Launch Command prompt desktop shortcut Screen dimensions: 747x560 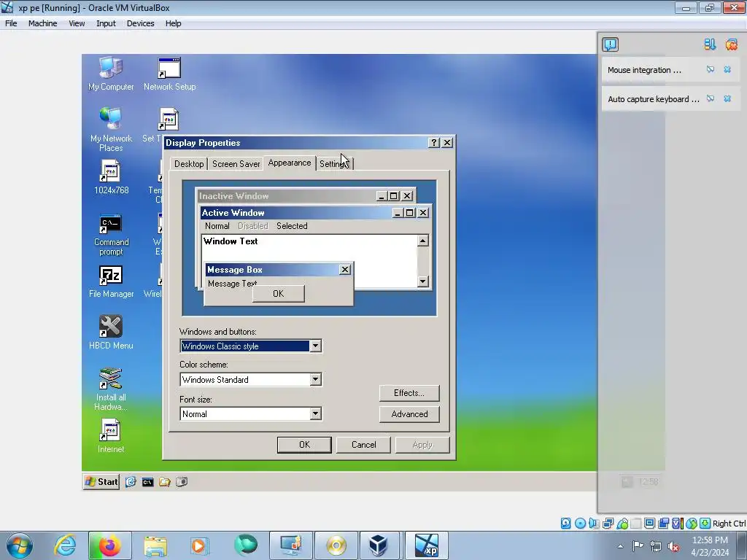click(x=111, y=235)
